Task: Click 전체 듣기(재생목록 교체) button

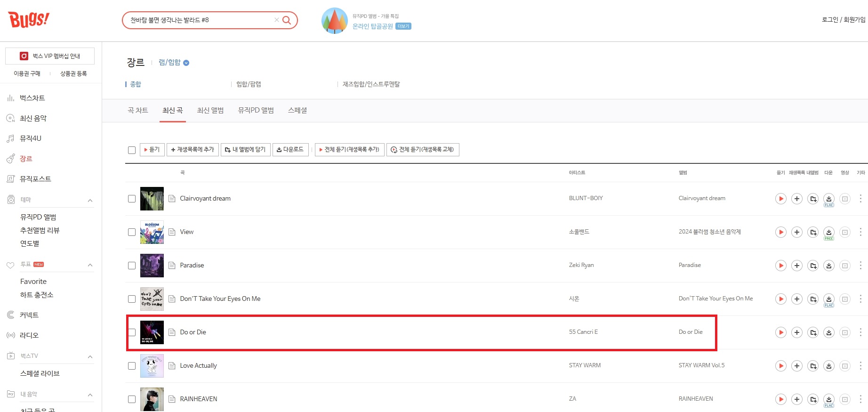Action: pyautogui.click(x=423, y=150)
